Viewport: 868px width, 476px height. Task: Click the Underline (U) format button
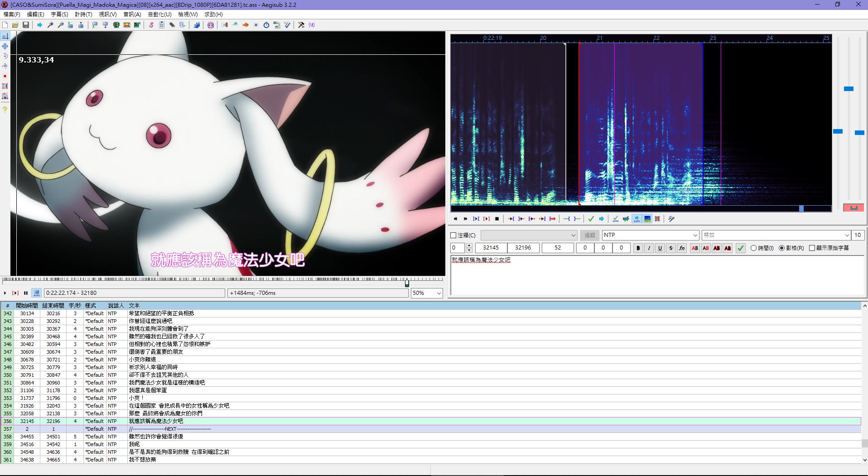click(660, 248)
